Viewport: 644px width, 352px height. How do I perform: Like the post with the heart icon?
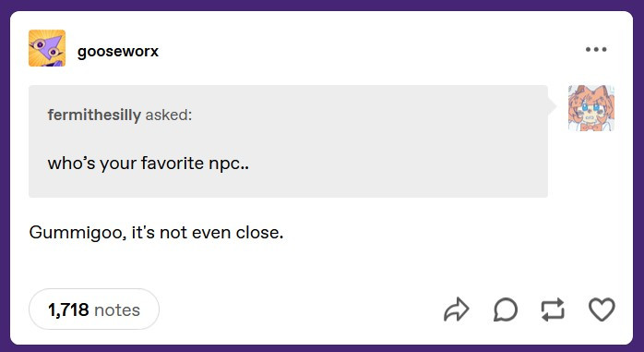(x=602, y=310)
